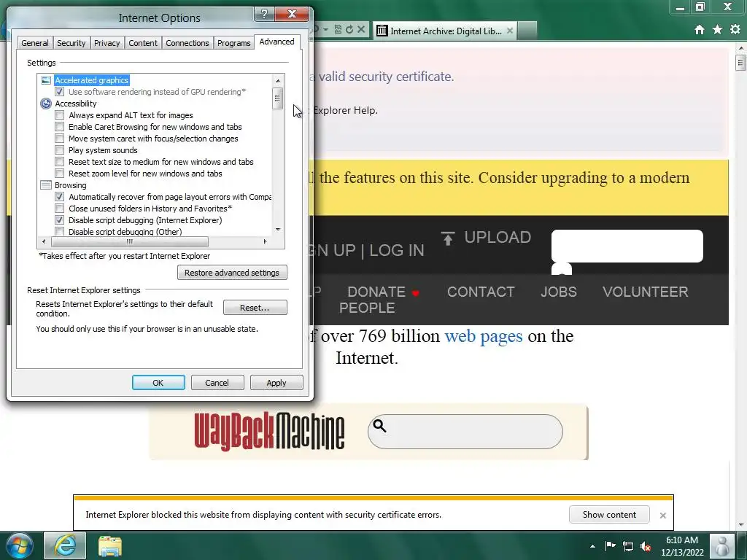Viewport: 747px width, 560px height.
Task: Click Show content in notification bar
Action: [609, 515]
